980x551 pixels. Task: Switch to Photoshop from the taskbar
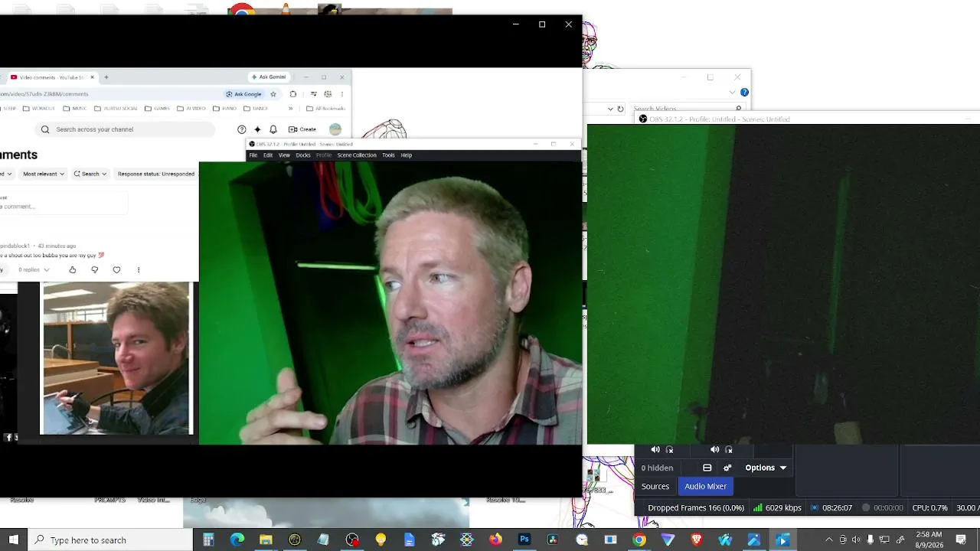(524, 540)
